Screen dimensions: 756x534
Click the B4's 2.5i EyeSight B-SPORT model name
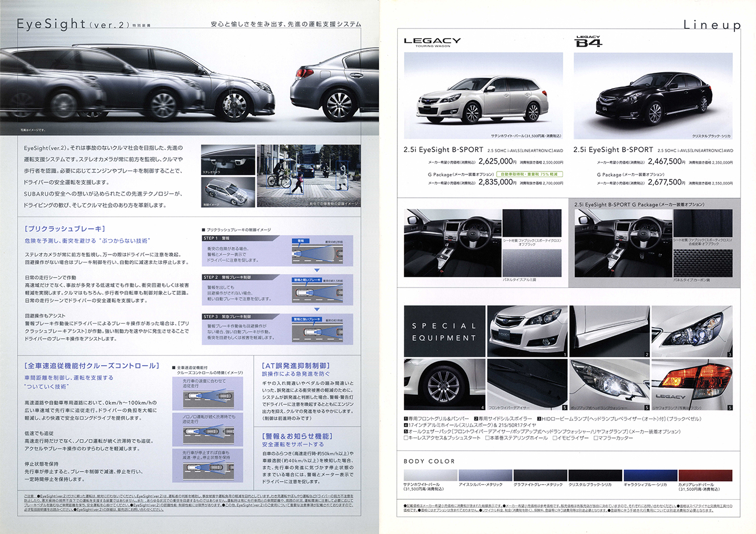point(613,150)
